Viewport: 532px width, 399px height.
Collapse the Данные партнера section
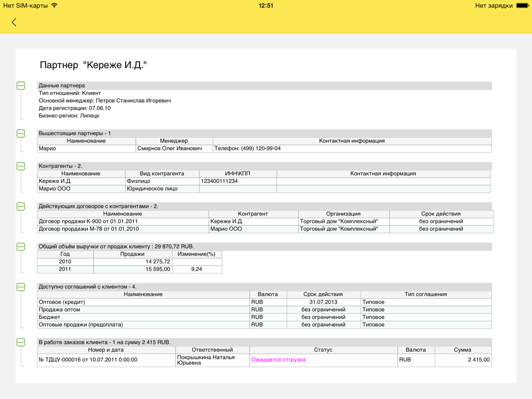pos(21,86)
